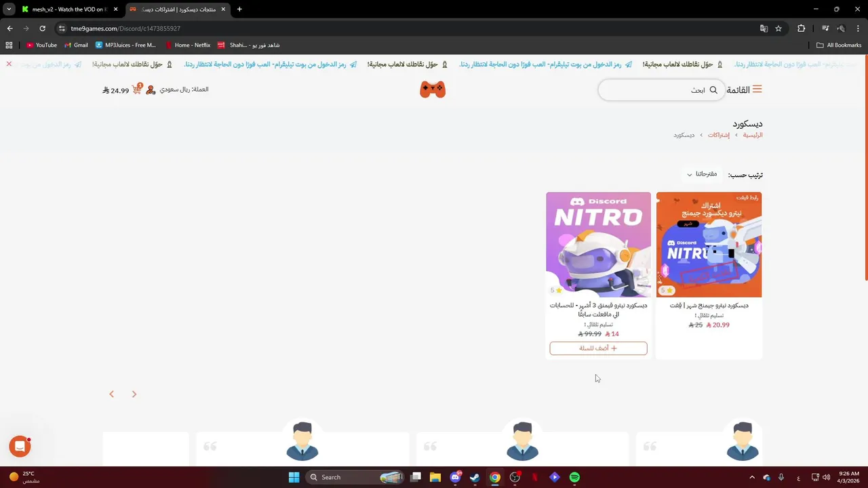The image size is (868, 488).
Task: Click the browser back arrow
Action: 9,28
